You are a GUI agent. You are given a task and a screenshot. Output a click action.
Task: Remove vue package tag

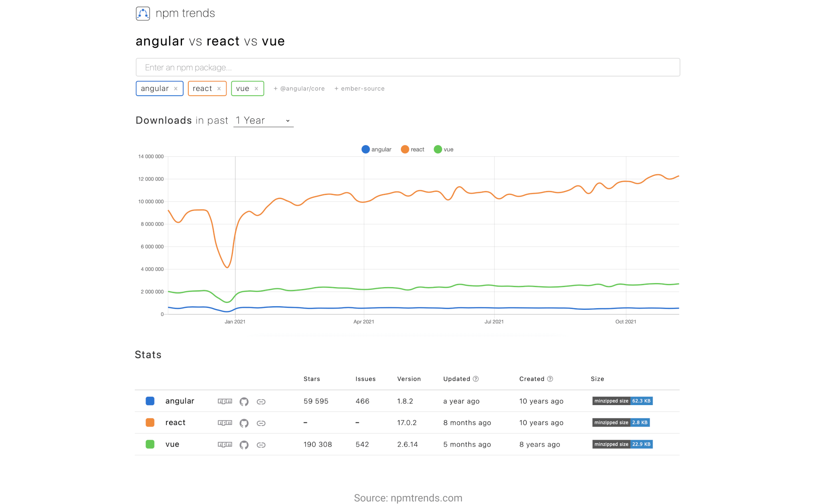point(257,89)
